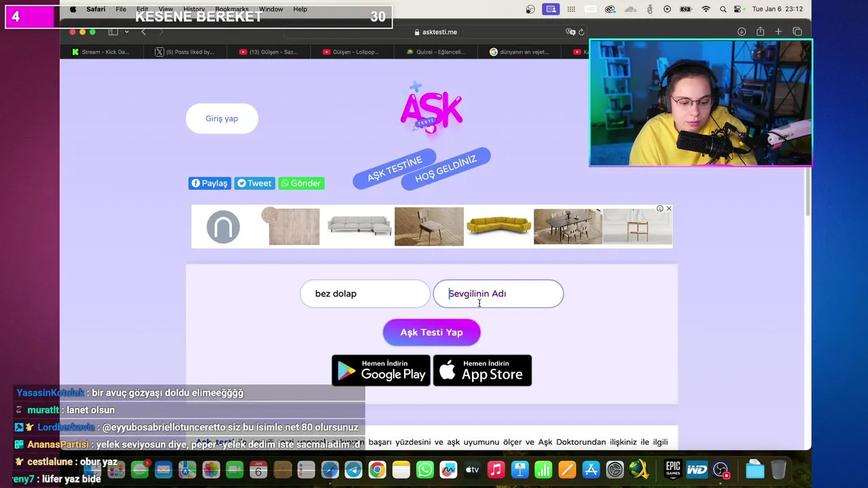Open WhatsApp from the Dock
868x488 pixels.
(x=425, y=470)
